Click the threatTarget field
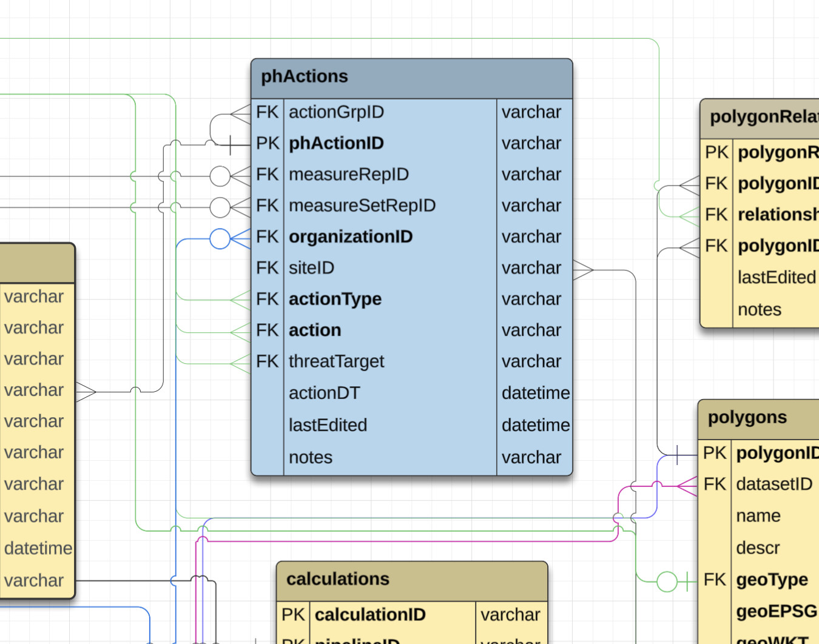Image resolution: width=819 pixels, height=644 pixels. tap(336, 361)
